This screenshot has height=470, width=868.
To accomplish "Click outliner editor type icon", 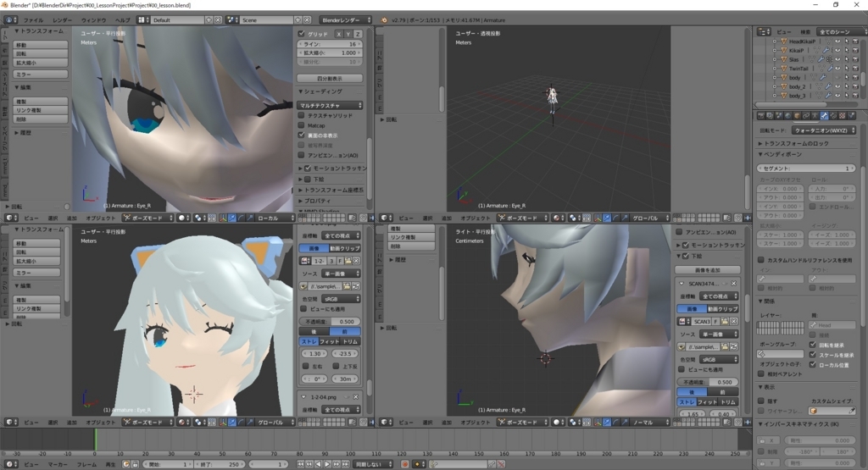I will click(x=764, y=32).
